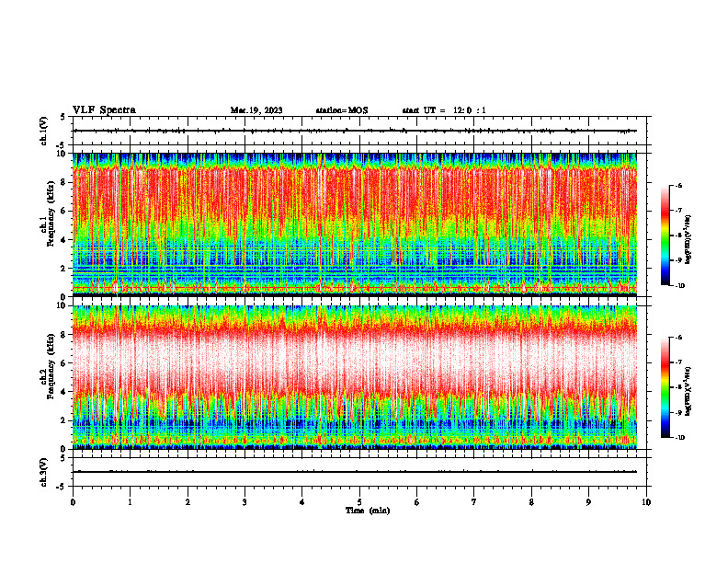This screenshot has height=563, width=728.
Task: Click time axis tick label "0"
Action: pyautogui.click(x=73, y=502)
